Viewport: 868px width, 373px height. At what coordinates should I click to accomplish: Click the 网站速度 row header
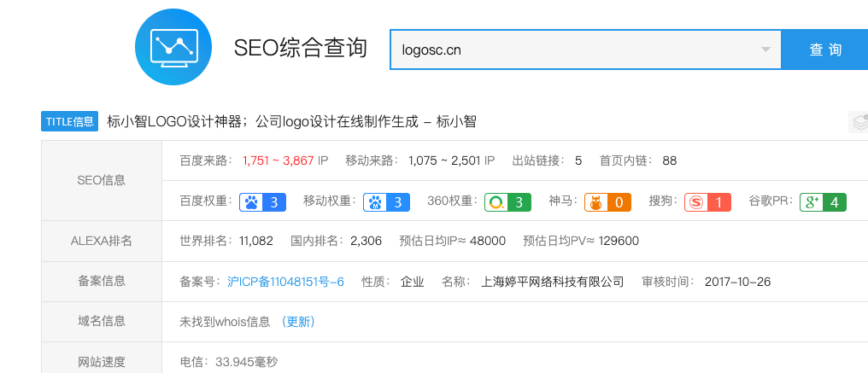click(x=102, y=358)
